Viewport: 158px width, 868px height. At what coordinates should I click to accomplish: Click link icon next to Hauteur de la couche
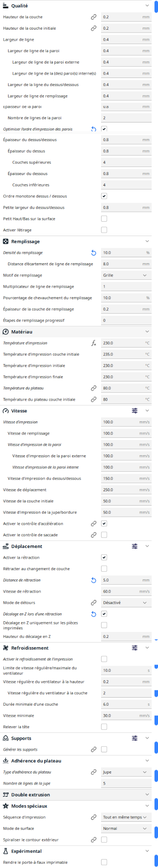[93, 17]
